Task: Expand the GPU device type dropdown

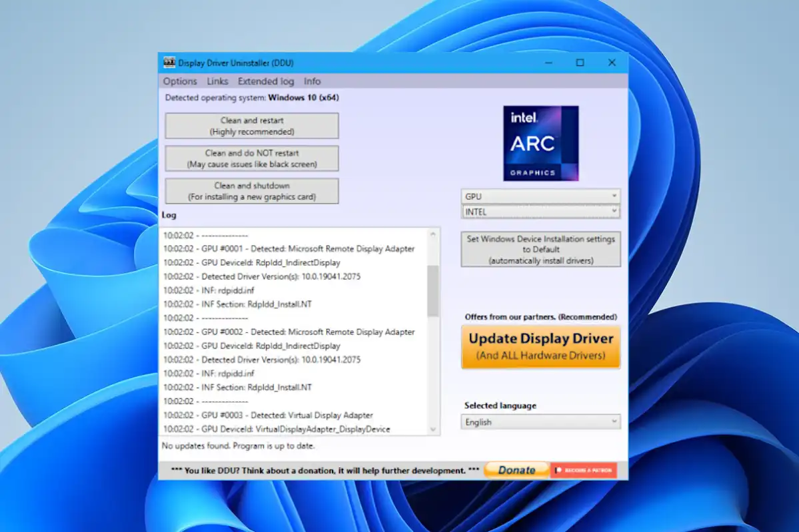Action: click(540, 196)
